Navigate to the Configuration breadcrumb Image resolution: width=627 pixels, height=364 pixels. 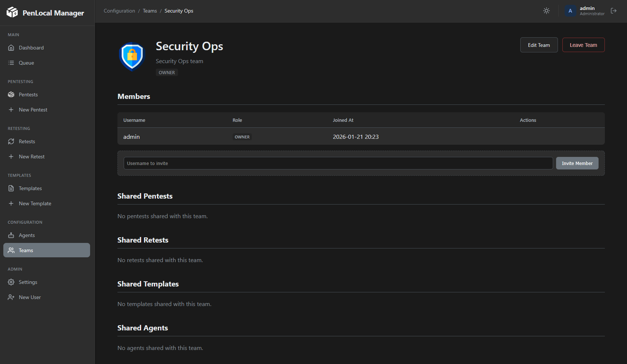[x=119, y=11]
